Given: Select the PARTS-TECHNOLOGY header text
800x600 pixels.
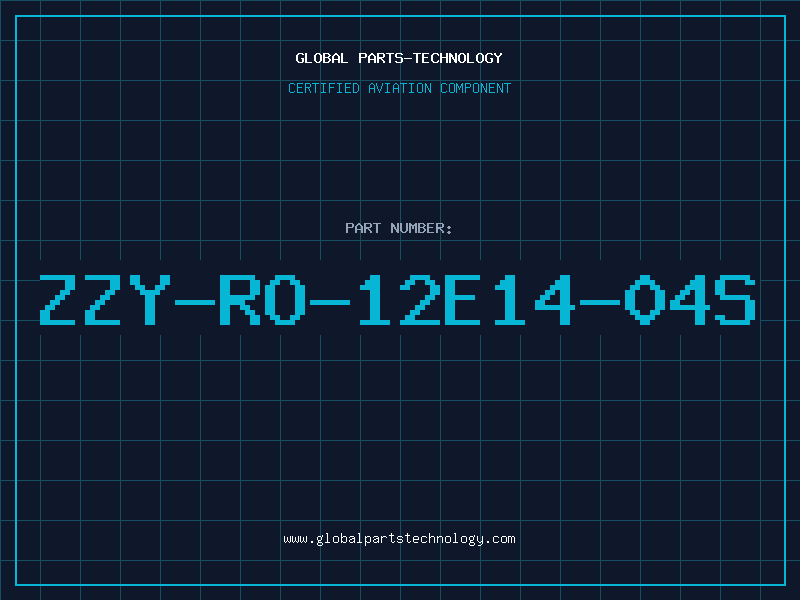Looking at the screenshot, I should tap(430, 58).
